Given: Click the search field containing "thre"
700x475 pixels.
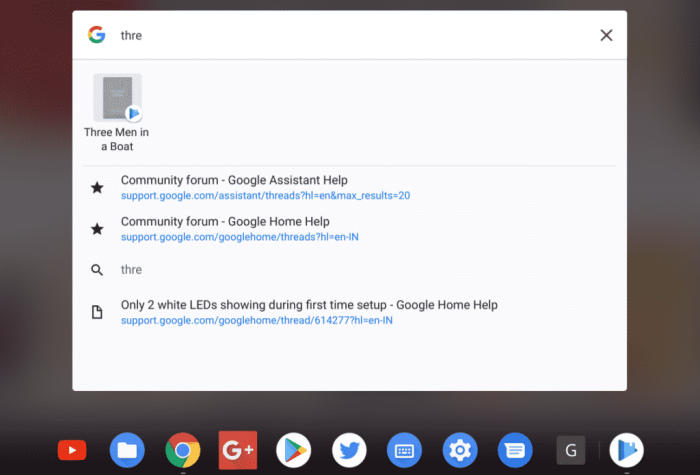Looking at the screenshot, I should click(350, 35).
